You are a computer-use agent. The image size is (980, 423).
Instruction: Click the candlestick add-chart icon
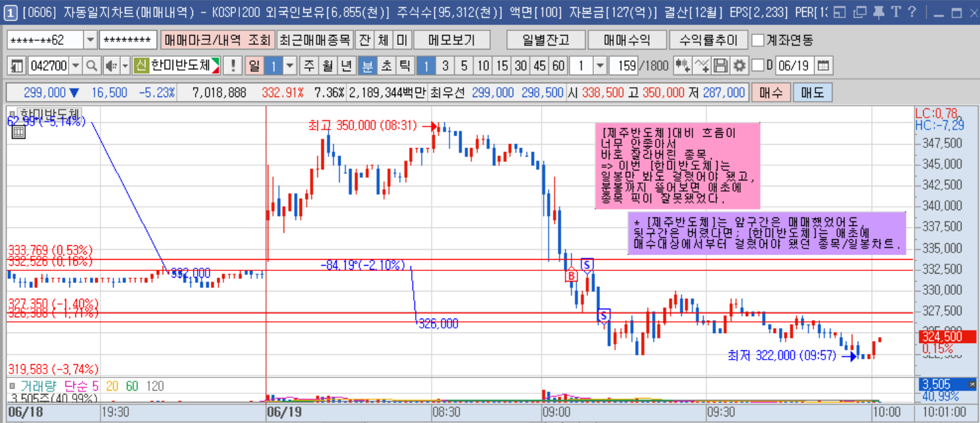pos(683,65)
